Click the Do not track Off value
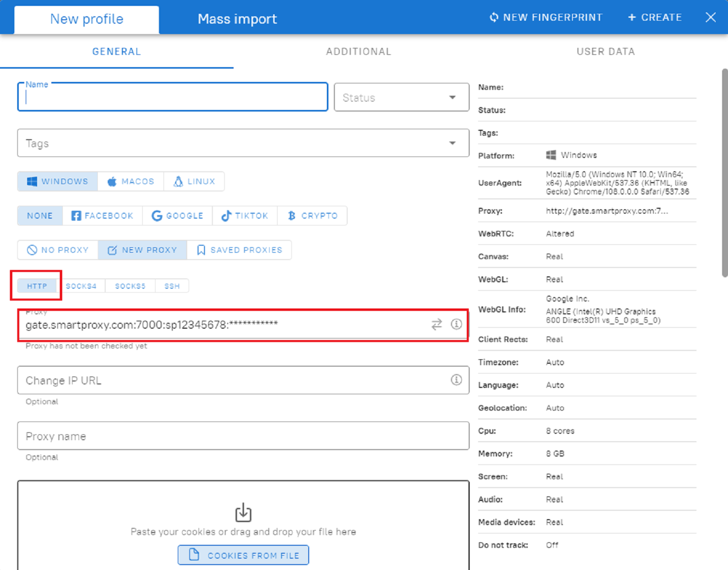The width and height of the screenshot is (728, 570). tap(552, 545)
